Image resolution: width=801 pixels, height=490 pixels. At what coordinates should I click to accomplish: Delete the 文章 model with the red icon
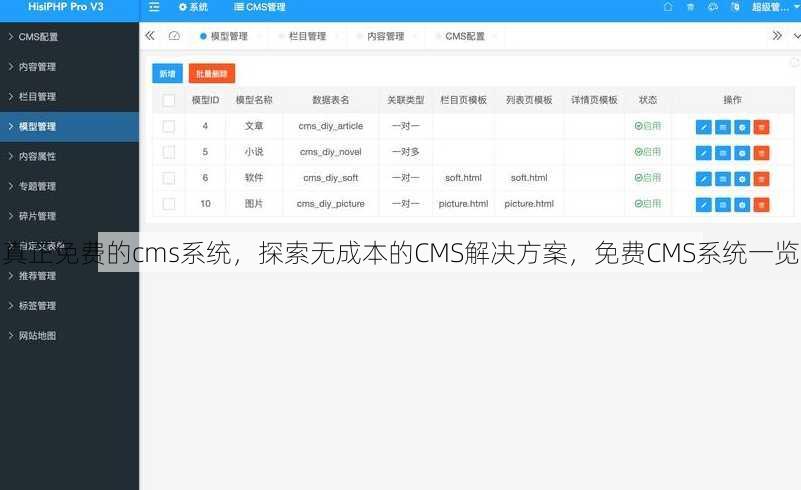pyautogui.click(x=761, y=127)
